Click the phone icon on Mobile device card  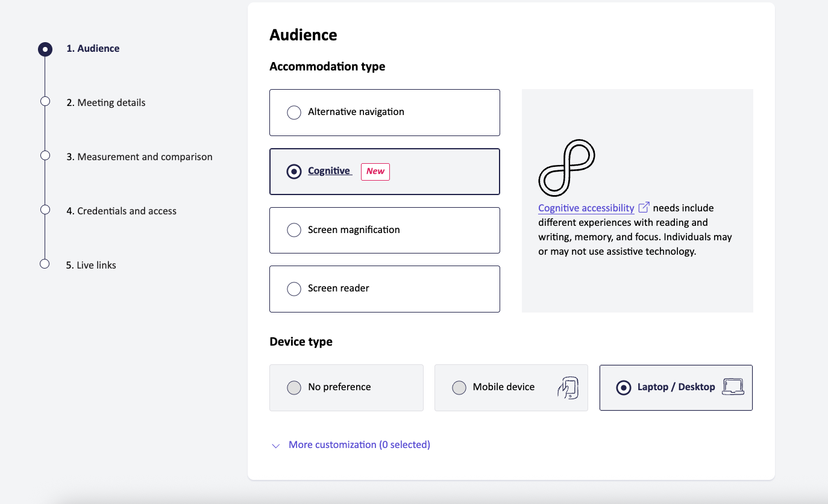coord(567,388)
